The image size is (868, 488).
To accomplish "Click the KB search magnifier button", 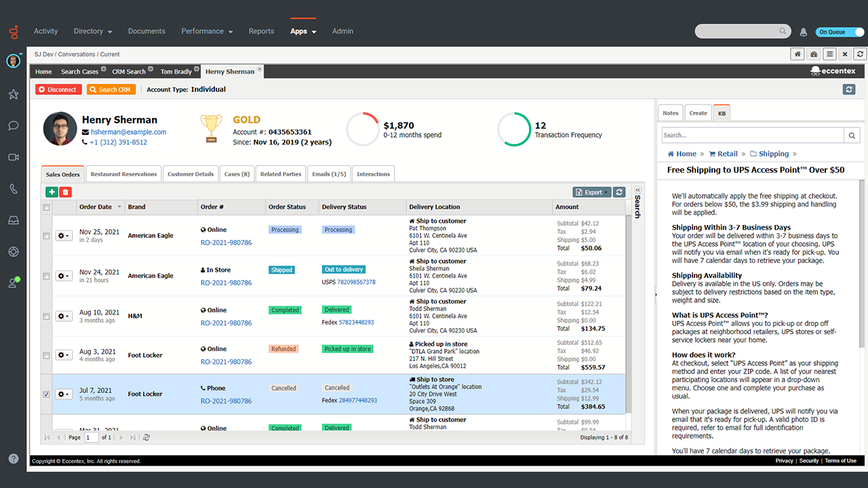I will pyautogui.click(x=852, y=136).
